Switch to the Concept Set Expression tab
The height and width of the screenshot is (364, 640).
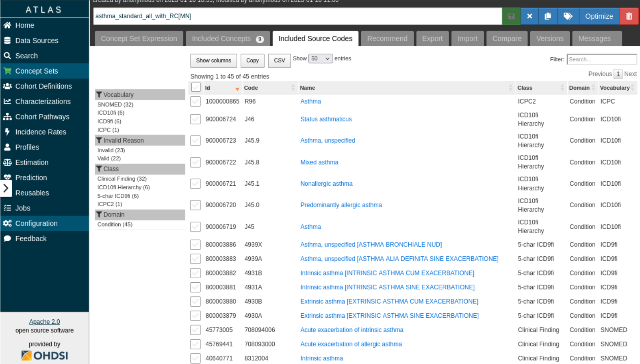[139, 39]
